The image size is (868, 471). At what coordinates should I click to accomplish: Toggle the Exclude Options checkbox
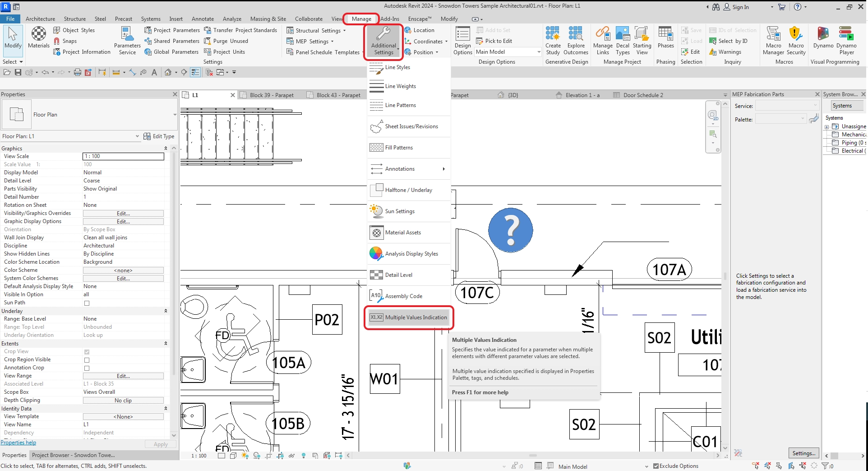pos(656,466)
